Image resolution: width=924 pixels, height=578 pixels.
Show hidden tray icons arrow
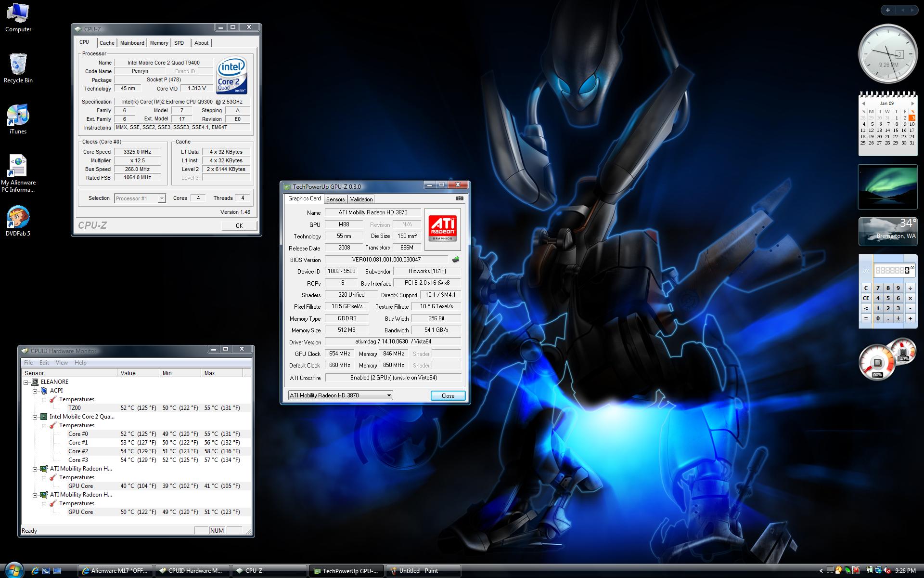(x=821, y=570)
